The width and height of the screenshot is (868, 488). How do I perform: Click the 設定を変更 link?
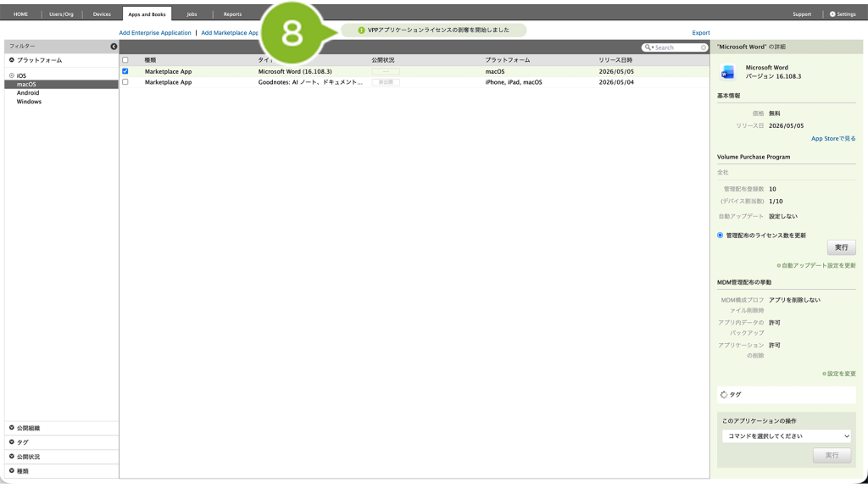pos(839,374)
